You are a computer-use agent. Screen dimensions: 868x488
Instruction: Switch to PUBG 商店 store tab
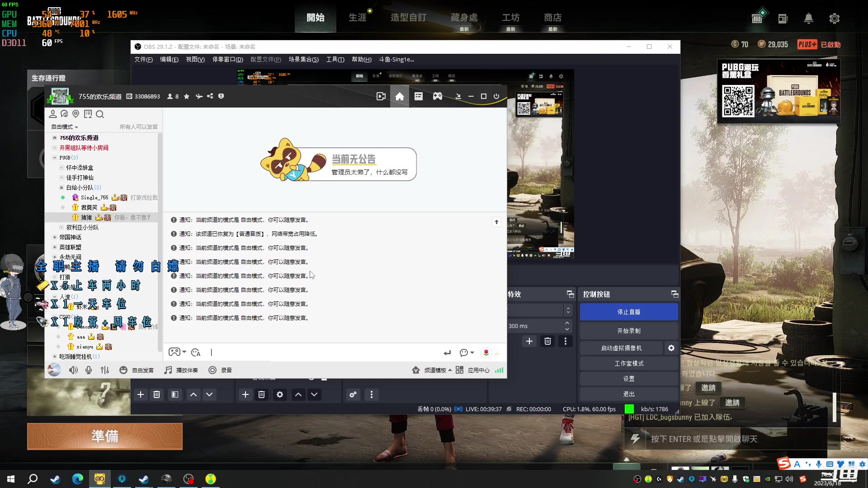[552, 18]
